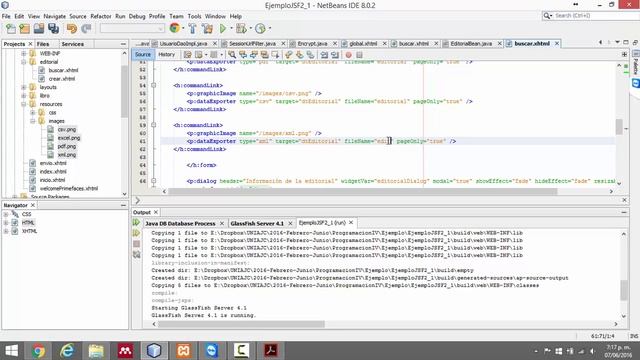640x360 pixels.
Task: Open Internet Explorer from the taskbar
Action: (x=67, y=351)
